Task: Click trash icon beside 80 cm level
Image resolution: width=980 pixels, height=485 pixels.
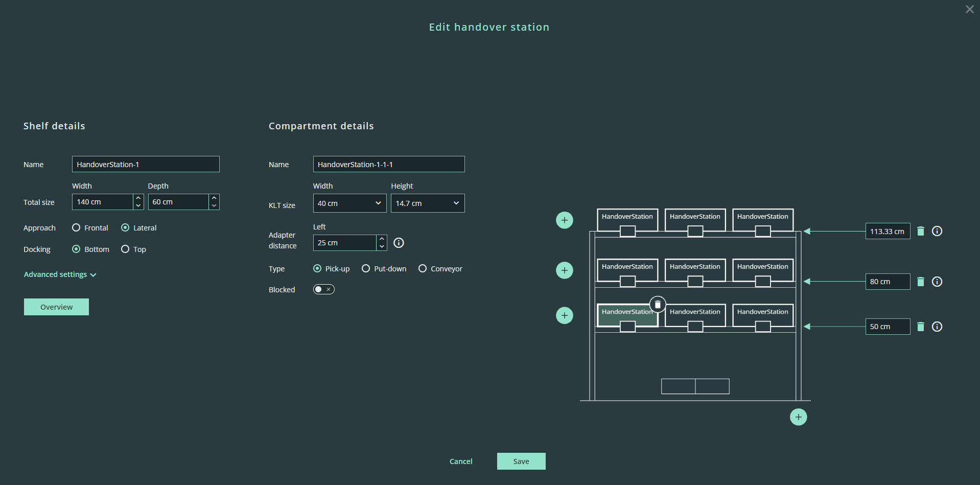Action: (920, 282)
